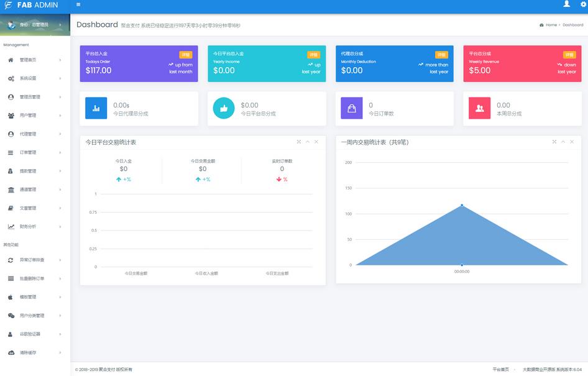Click the user-circle icon for 代理管理

pos(11,134)
